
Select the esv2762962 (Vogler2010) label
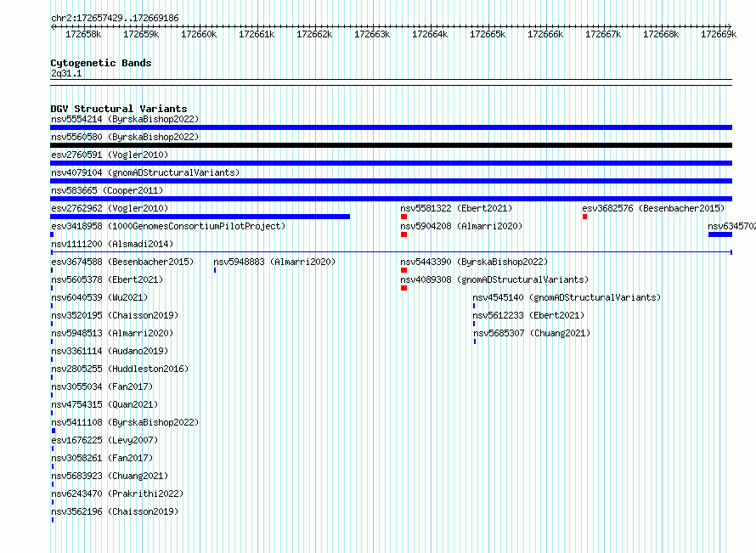click(110, 208)
